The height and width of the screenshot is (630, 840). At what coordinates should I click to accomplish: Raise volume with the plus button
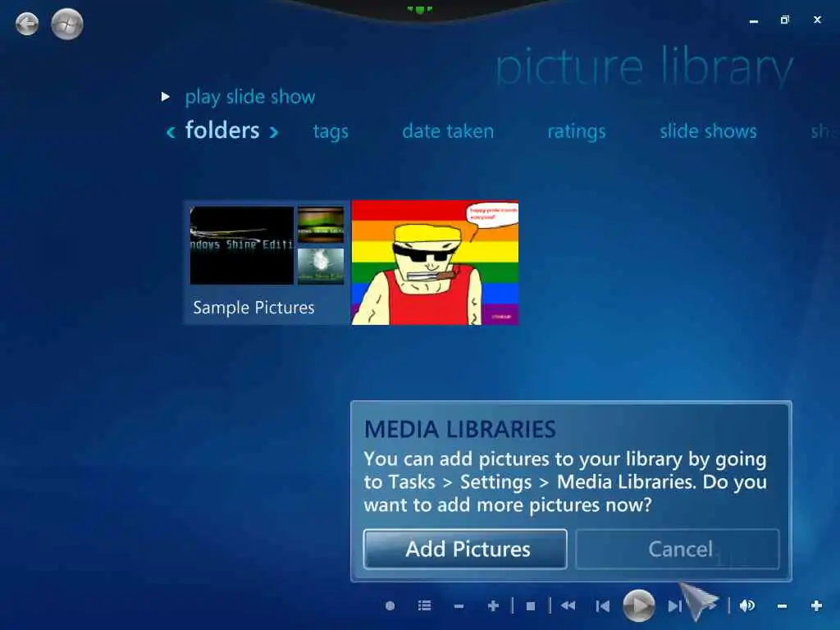coord(816,606)
